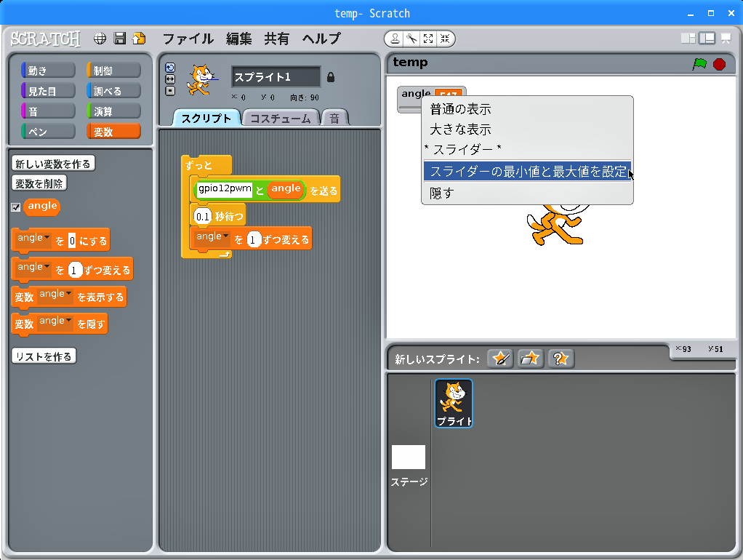743x560 pixels.
Task: Toggle the angle variable stage monitor checkbox
Action: click(x=16, y=207)
